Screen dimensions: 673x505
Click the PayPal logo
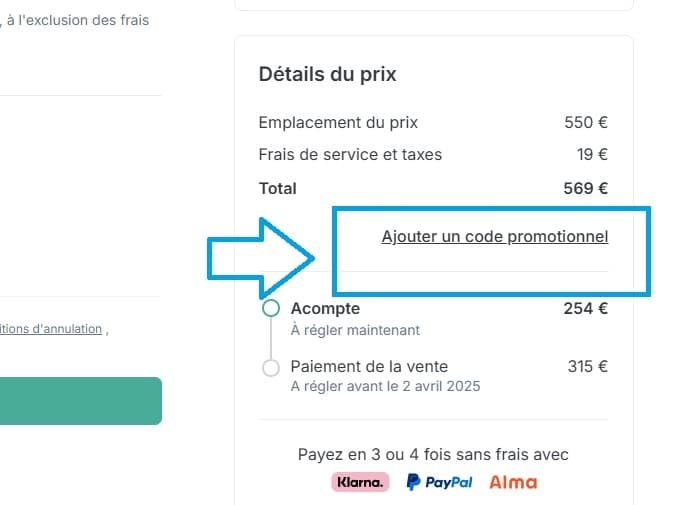coord(439,482)
